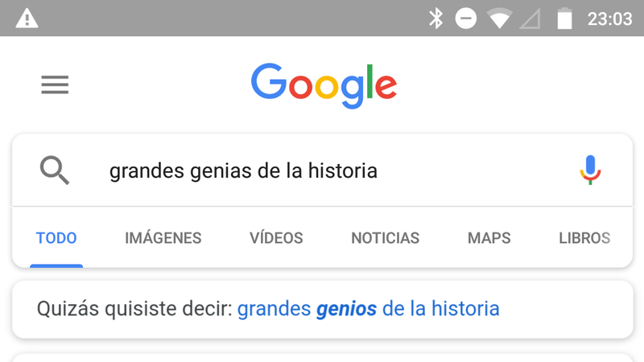Select the TODO results tab
Image resolution: width=644 pixels, height=362 pixels.
(x=56, y=238)
